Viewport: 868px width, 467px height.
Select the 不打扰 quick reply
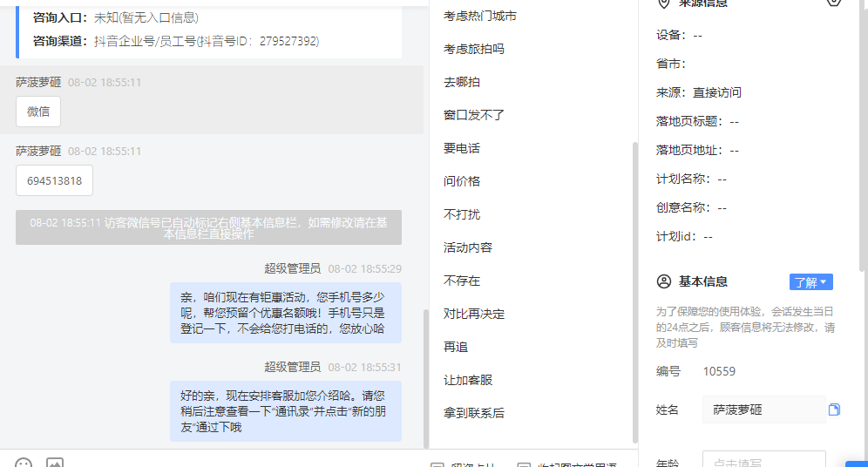[462, 214]
